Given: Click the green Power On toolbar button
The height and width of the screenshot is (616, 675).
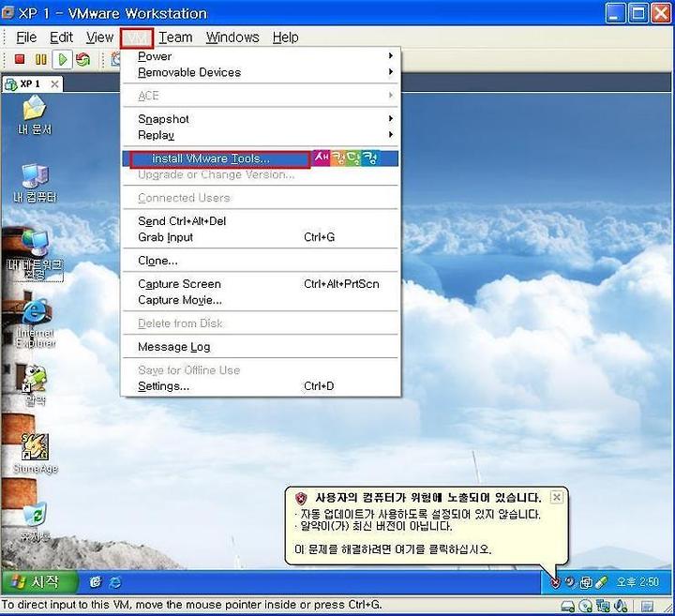Looking at the screenshot, I should click(x=63, y=59).
